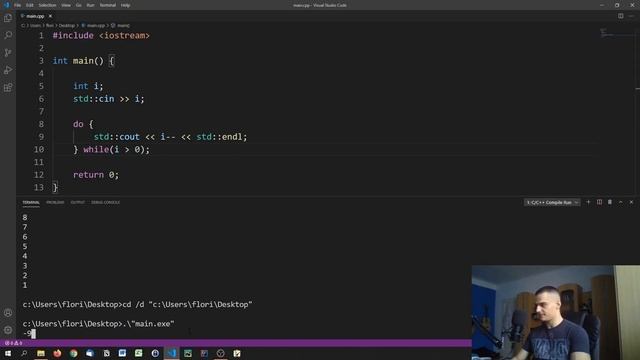Open Chrome from taskbar

(x=73, y=353)
